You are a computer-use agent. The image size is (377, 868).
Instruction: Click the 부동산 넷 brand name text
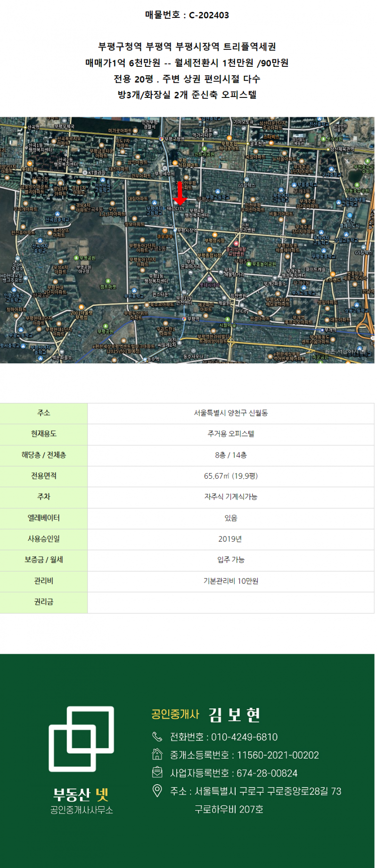(x=81, y=795)
